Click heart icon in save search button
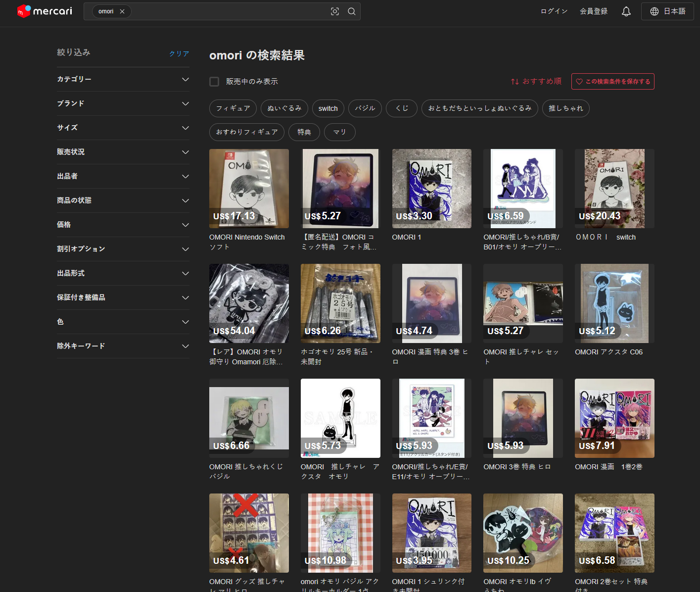This screenshot has height=592, width=700. pyautogui.click(x=579, y=82)
